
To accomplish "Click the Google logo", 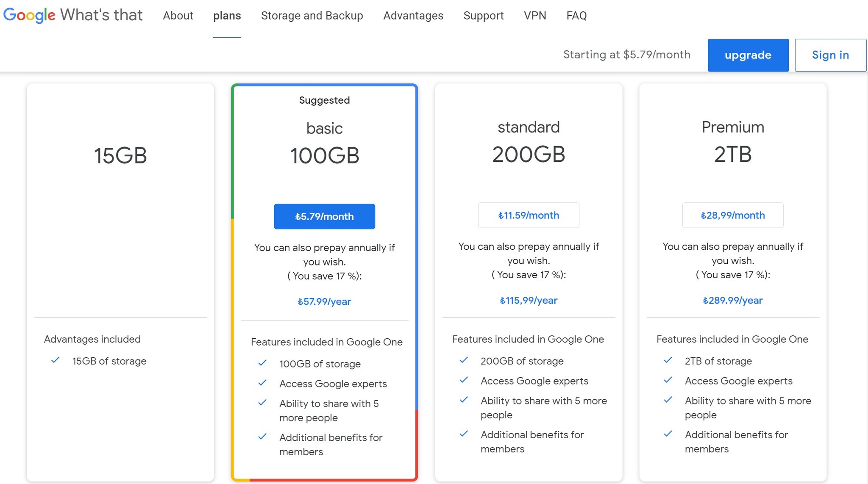I will (29, 15).
